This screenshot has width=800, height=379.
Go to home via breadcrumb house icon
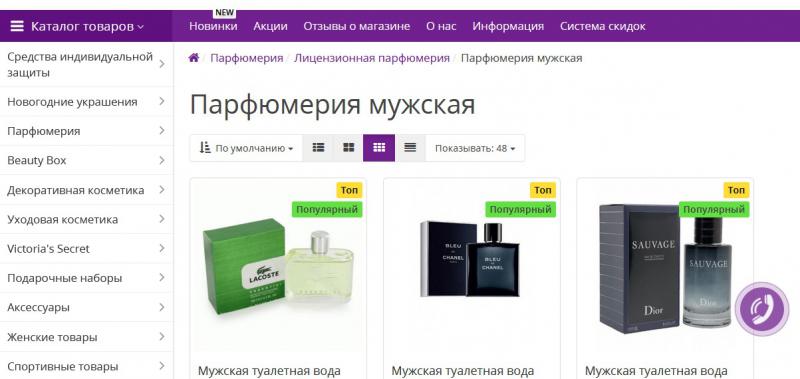[x=193, y=58]
